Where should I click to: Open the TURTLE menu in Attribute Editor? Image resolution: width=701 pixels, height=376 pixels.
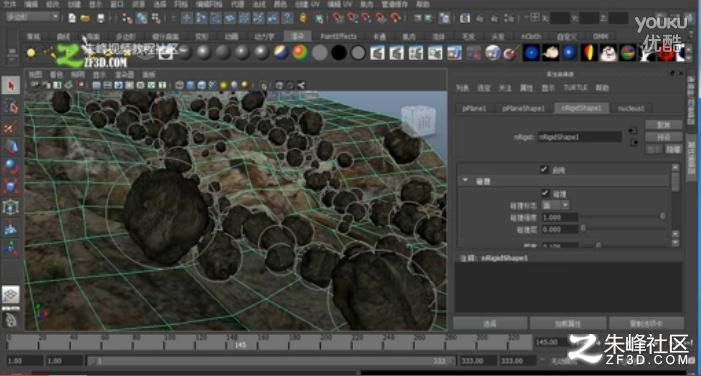pyautogui.click(x=575, y=88)
